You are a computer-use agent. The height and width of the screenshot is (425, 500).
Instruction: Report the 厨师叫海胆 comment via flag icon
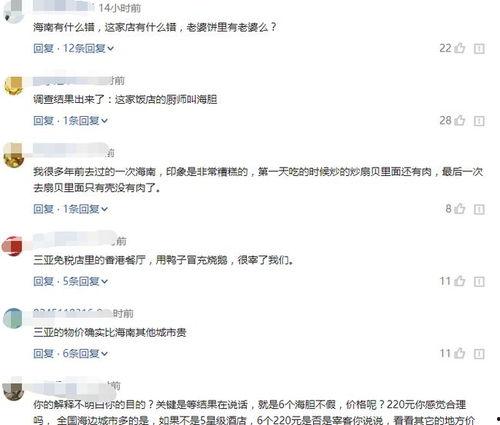(479, 121)
